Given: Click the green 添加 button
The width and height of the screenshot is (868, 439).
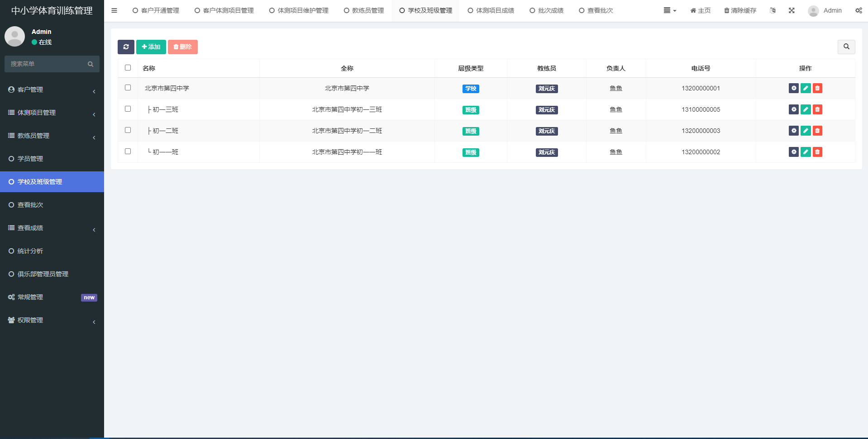Looking at the screenshot, I should coord(151,47).
